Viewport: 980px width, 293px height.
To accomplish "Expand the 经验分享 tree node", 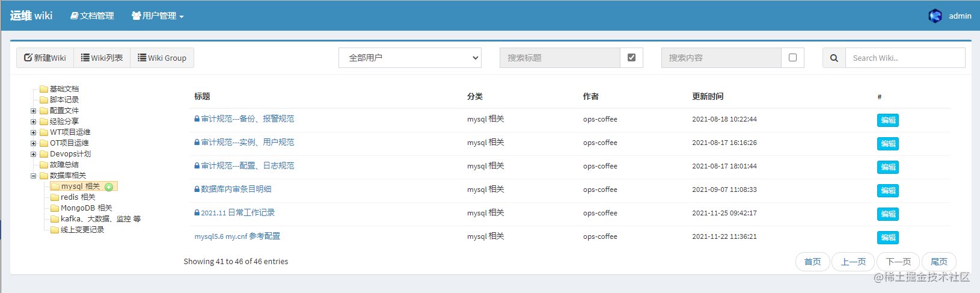I will click(x=34, y=122).
